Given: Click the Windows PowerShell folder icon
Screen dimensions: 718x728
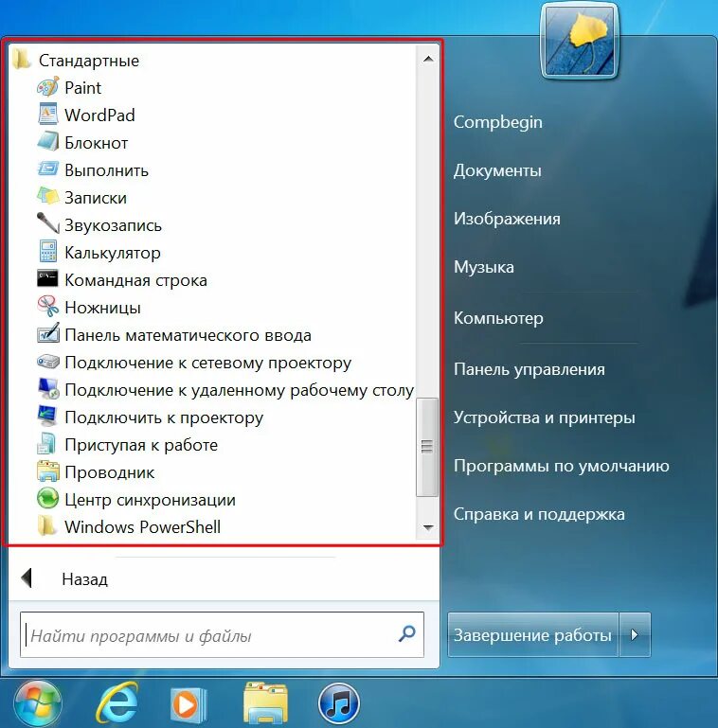Looking at the screenshot, I should click(x=47, y=526).
